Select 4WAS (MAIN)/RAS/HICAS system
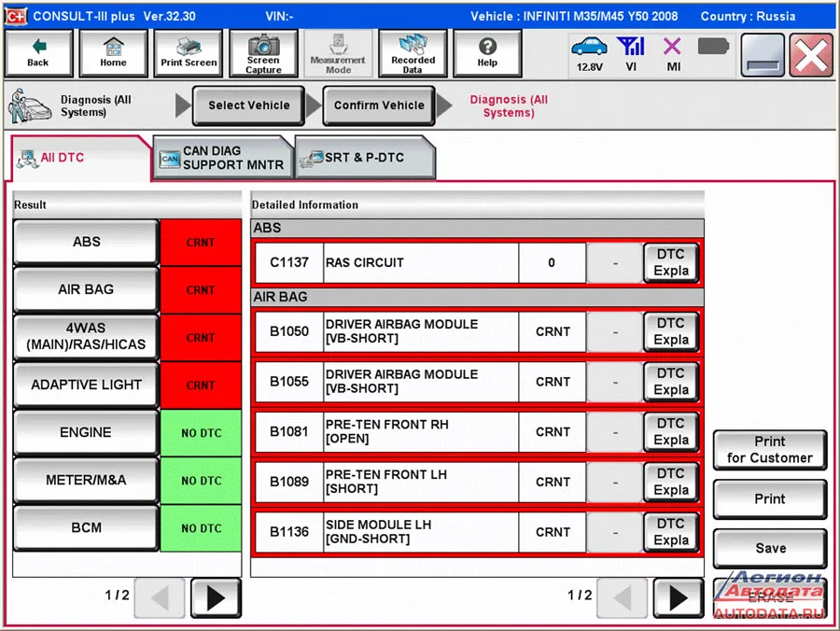 click(86, 337)
